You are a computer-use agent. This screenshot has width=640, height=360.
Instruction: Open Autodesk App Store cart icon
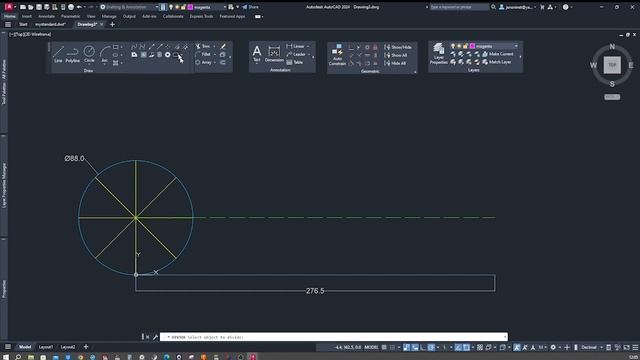pyautogui.click(x=542, y=7)
